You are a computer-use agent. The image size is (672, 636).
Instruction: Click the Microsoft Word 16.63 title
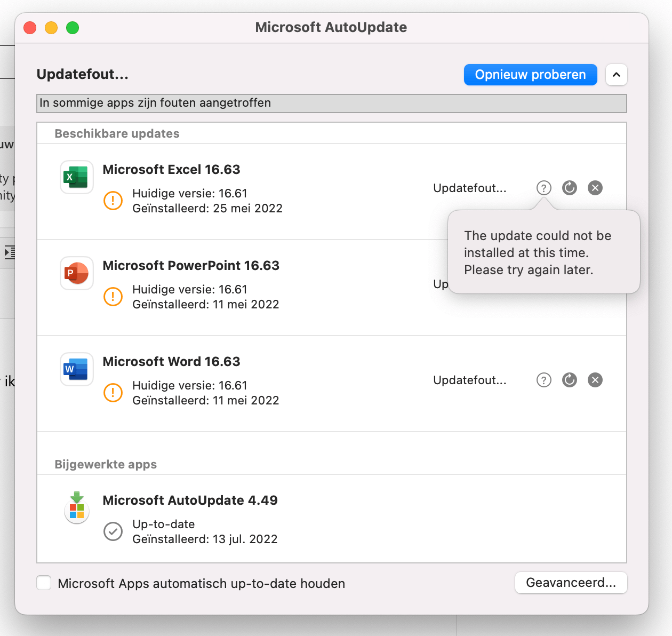[171, 361]
